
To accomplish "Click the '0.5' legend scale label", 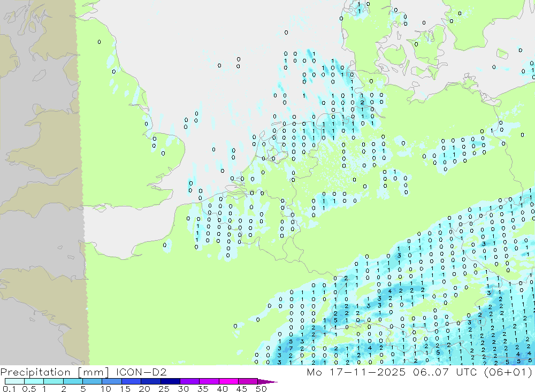I will [29, 389].
